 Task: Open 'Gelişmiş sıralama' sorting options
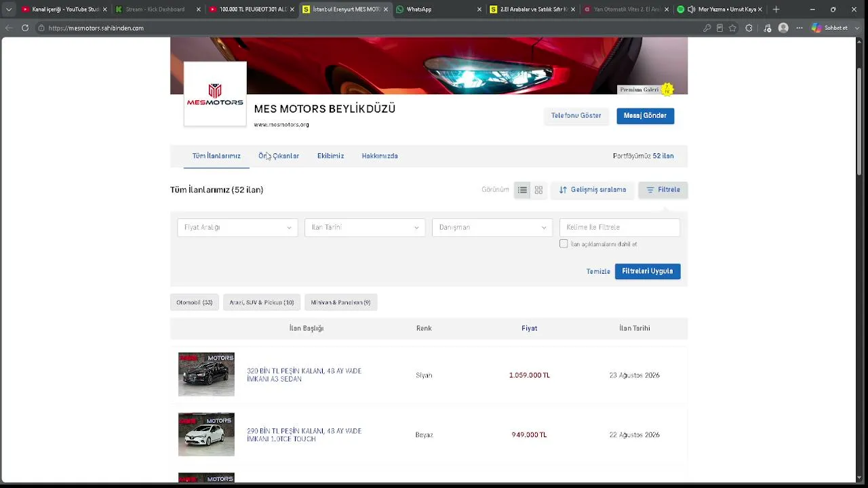pos(593,190)
